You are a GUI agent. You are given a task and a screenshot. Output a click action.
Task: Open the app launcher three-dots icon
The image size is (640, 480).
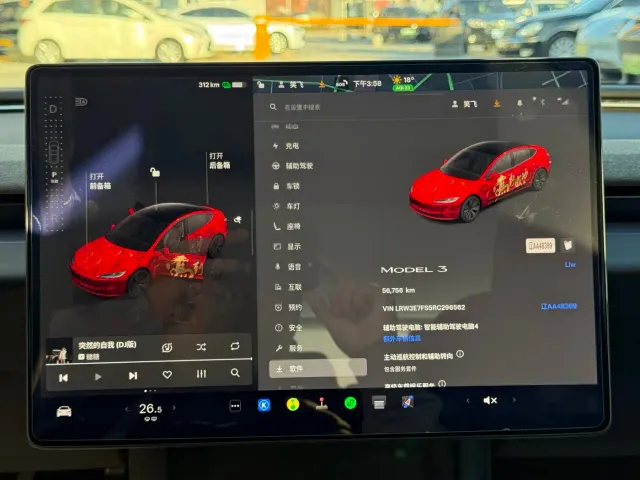(x=235, y=406)
